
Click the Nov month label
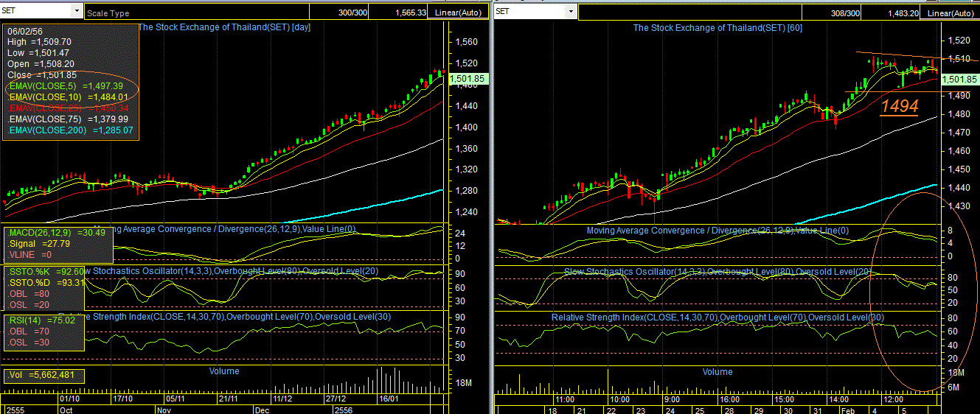(x=164, y=409)
